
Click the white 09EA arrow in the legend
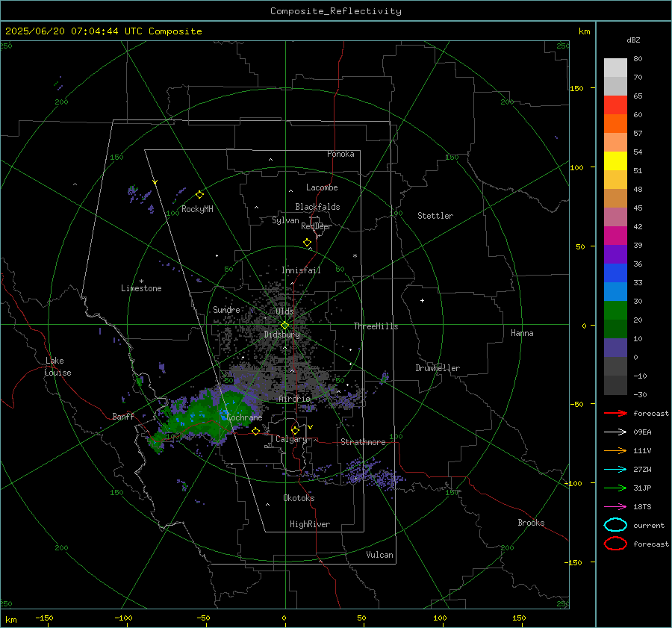(x=615, y=432)
